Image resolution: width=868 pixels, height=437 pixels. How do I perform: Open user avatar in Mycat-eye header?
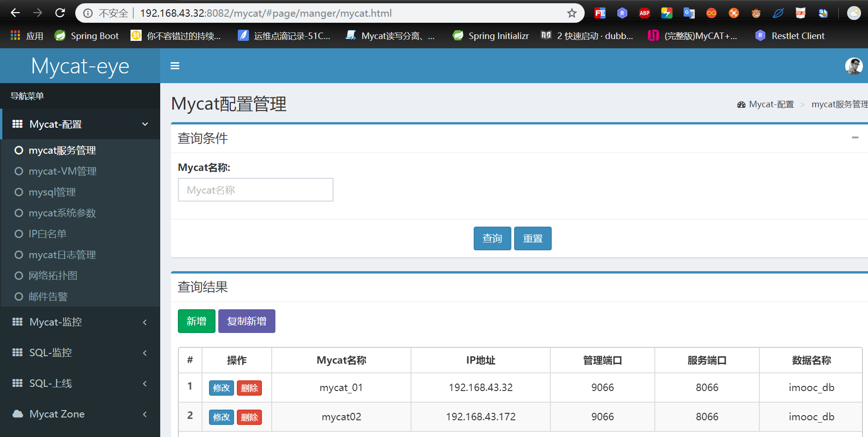coord(854,66)
